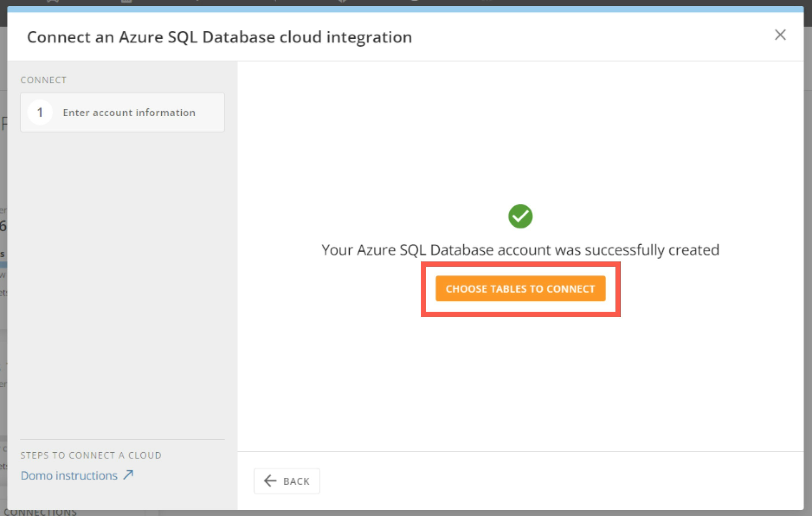The image size is (812, 516).
Task: Click the dialog title heading text
Action: coord(220,37)
